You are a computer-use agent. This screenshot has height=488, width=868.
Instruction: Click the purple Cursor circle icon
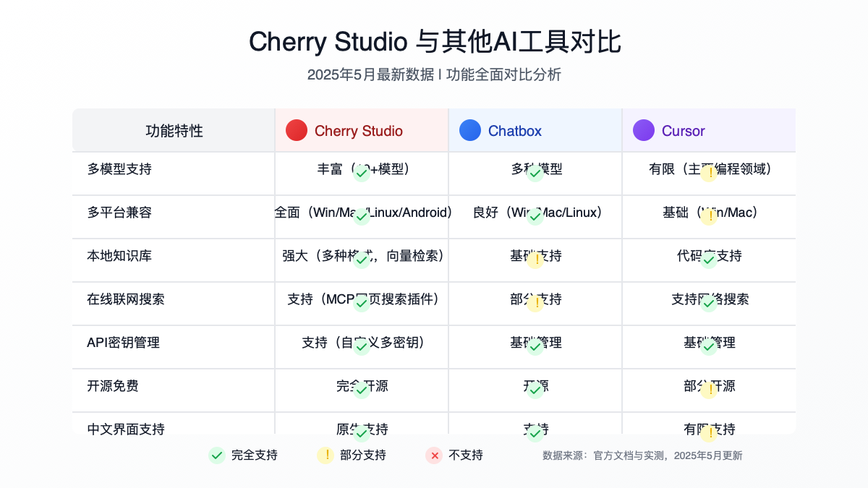coord(644,130)
